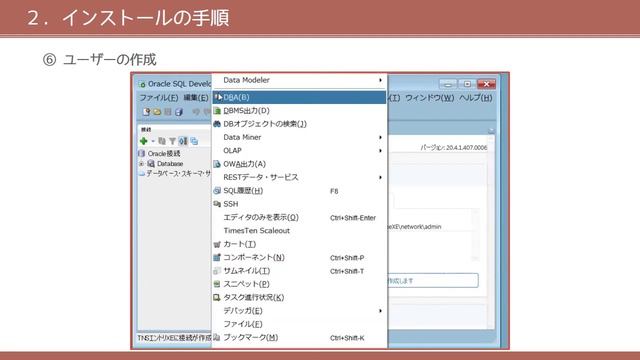Screen dimensions: 640x360
Task: Choose TimesTen Scaleout menu item
Action: (299, 231)
